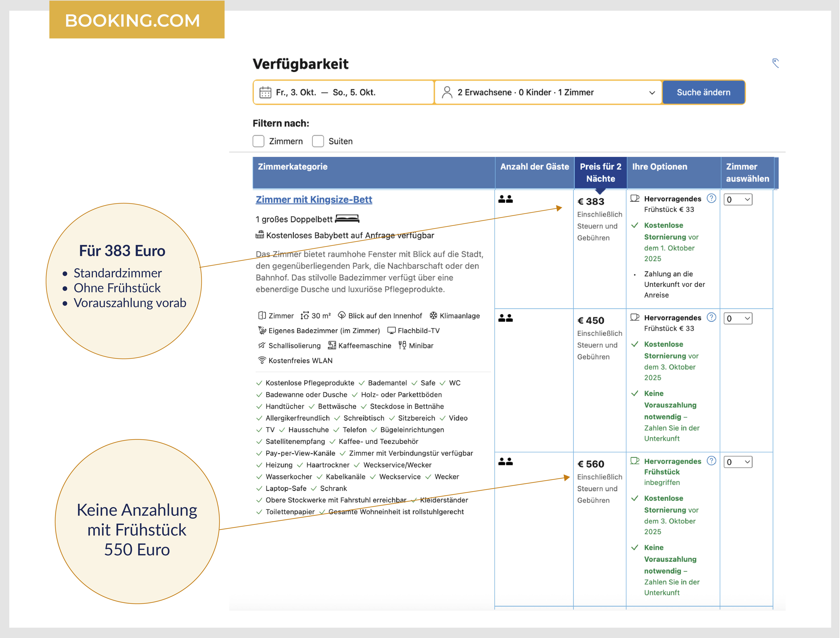Open the Zimmer mit Kingsize-Bett link
This screenshot has height=638, width=840.
[x=314, y=200]
